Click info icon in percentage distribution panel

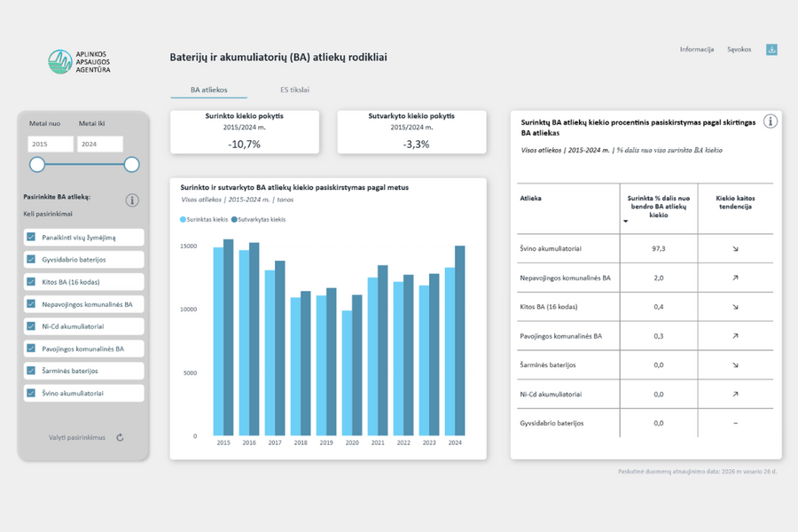pyautogui.click(x=770, y=121)
